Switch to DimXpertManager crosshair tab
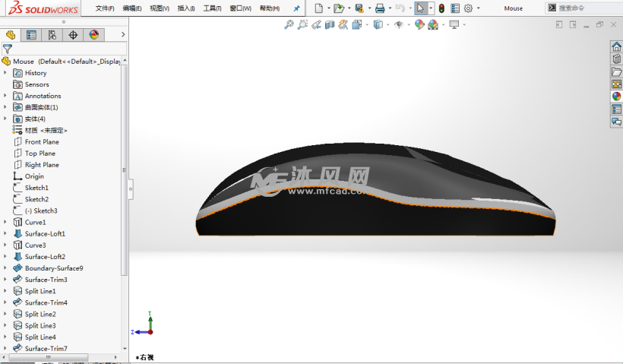 click(73, 35)
